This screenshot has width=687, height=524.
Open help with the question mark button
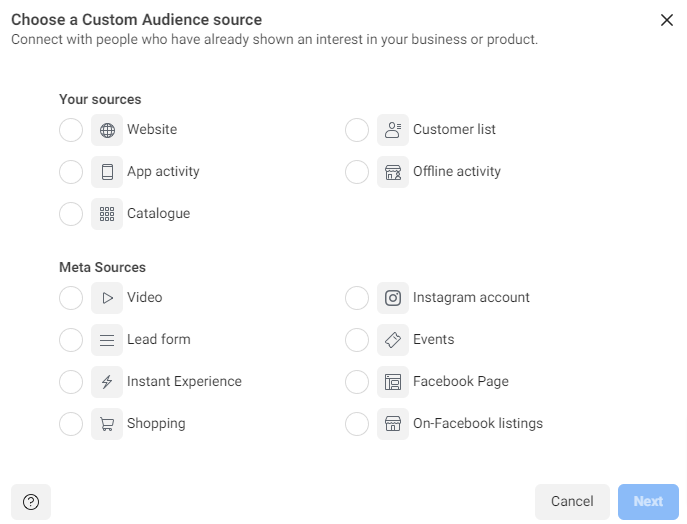(31, 502)
